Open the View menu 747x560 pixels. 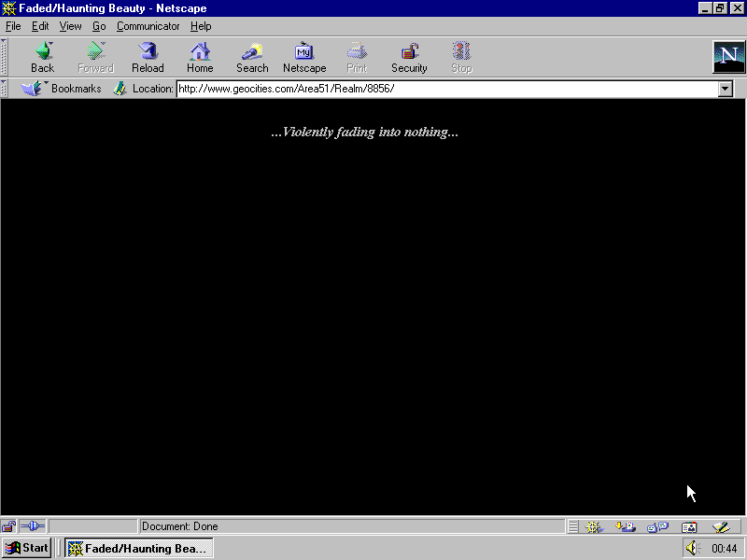coord(70,26)
